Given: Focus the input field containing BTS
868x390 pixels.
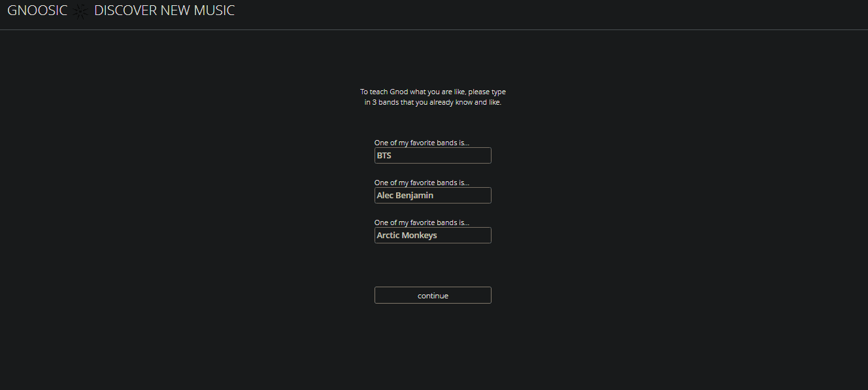Looking at the screenshot, I should coord(433,156).
